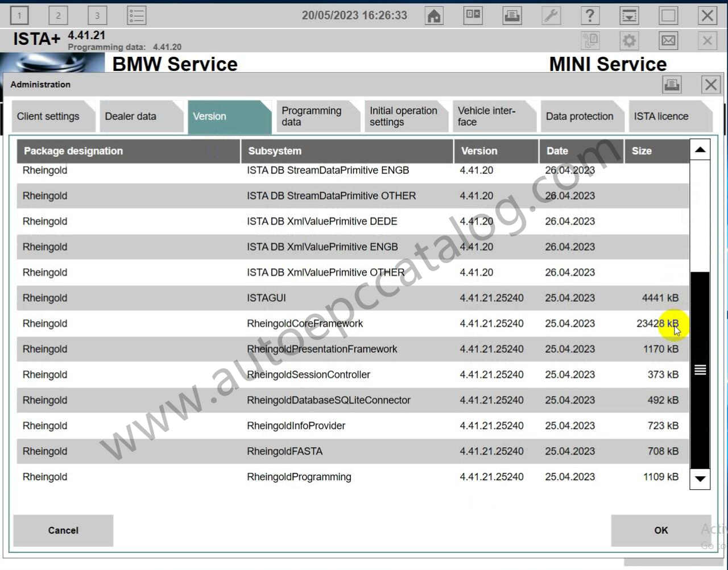728x570 pixels.
Task: Open the Data protection tab
Action: point(582,117)
